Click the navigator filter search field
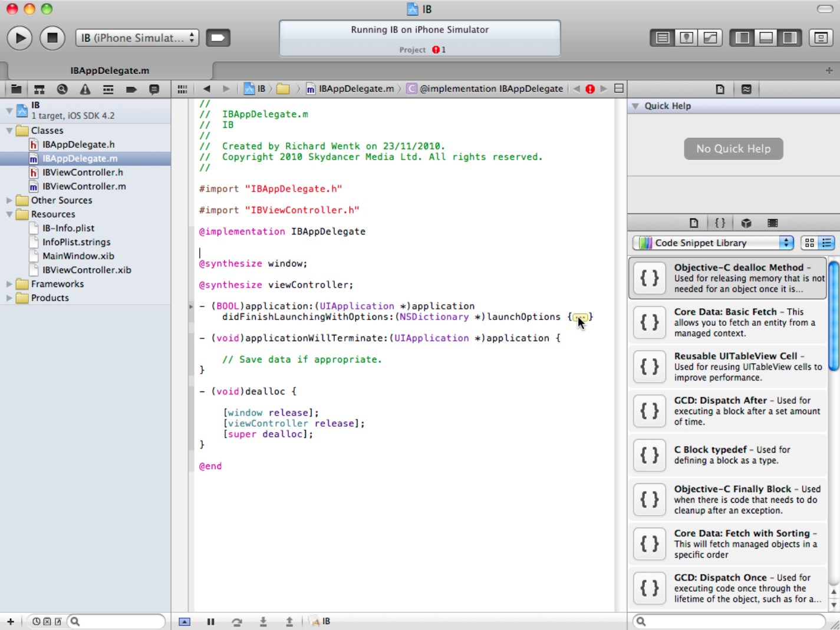This screenshot has width=840, height=630. tap(117, 621)
